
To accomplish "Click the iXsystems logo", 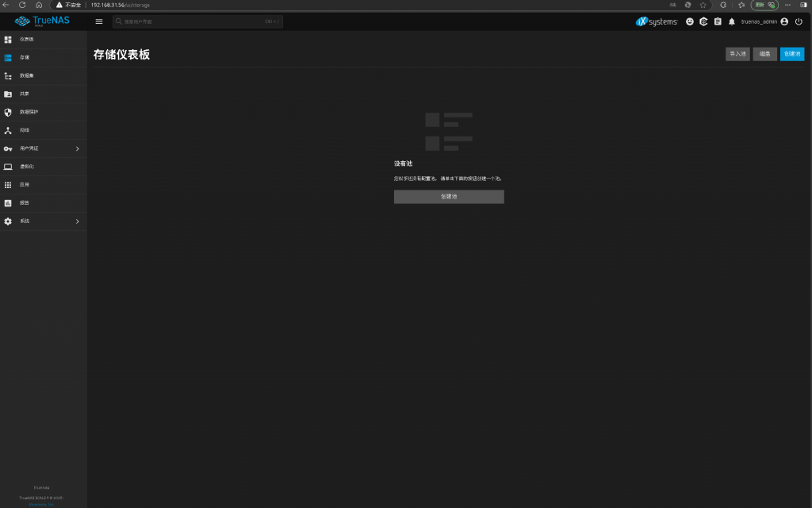I will 657,21.
